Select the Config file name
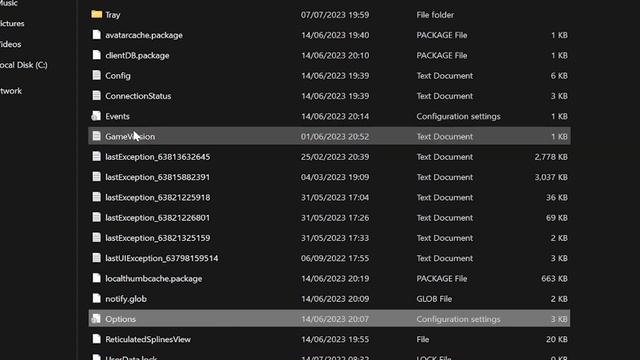 [118, 76]
